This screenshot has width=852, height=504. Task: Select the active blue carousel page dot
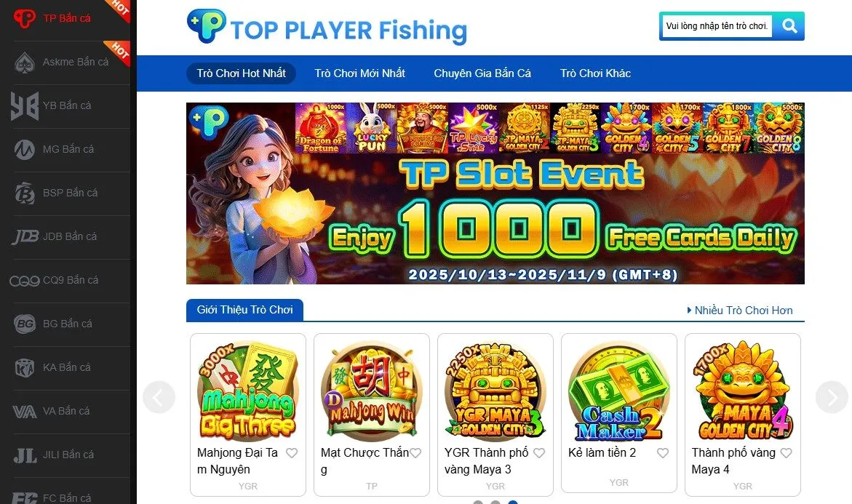(x=512, y=503)
